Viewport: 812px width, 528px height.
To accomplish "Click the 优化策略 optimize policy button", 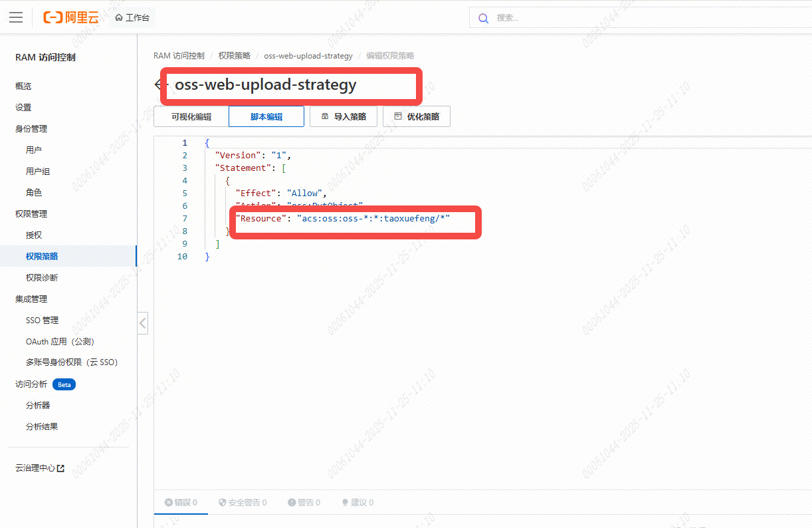I will click(417, 116).
